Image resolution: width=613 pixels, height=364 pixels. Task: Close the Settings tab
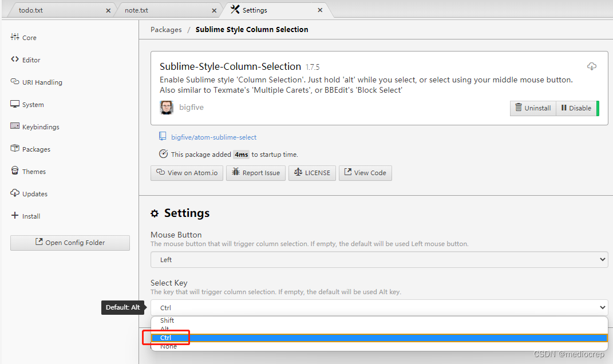(320, 10)
